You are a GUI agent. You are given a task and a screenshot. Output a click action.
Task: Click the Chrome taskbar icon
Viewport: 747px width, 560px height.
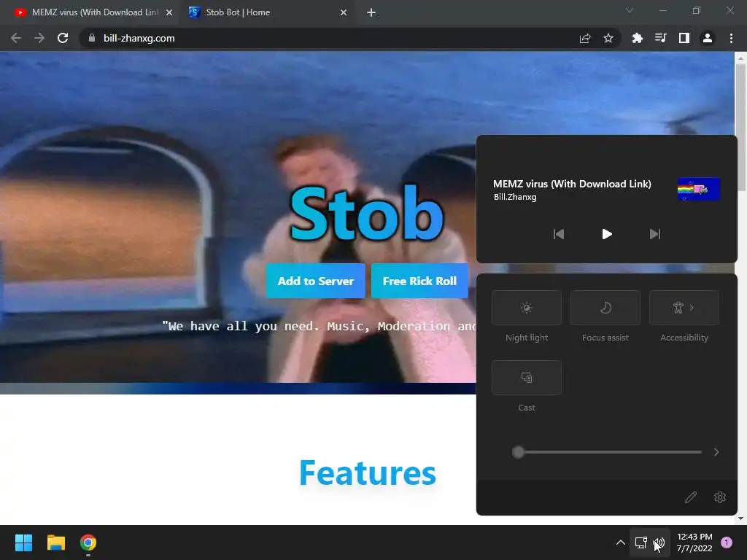click(x=88, y=542)
